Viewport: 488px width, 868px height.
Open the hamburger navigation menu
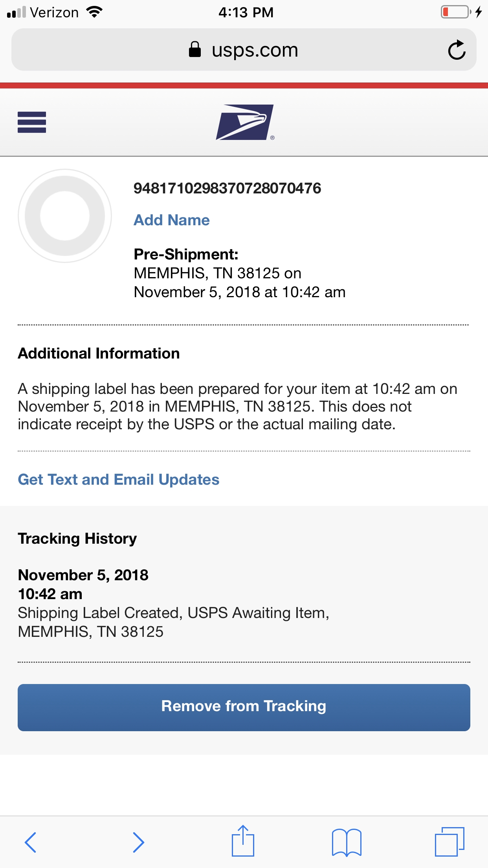click(x=32, y=122)
